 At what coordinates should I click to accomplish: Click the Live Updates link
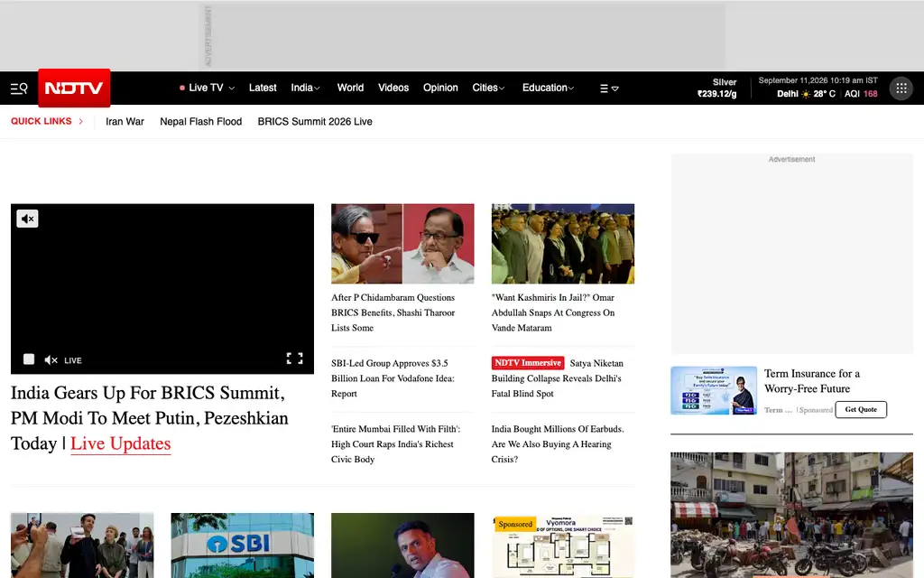[121, 443]
